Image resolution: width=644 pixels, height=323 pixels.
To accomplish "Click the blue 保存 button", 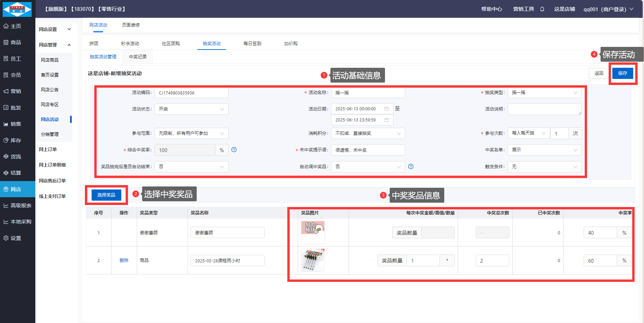I will pos(622,73).
